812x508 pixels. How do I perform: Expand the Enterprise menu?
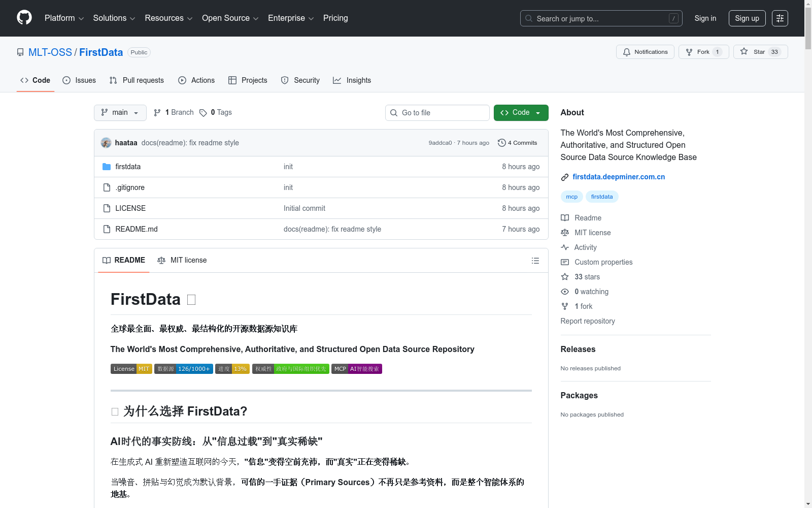coord(291,18)
